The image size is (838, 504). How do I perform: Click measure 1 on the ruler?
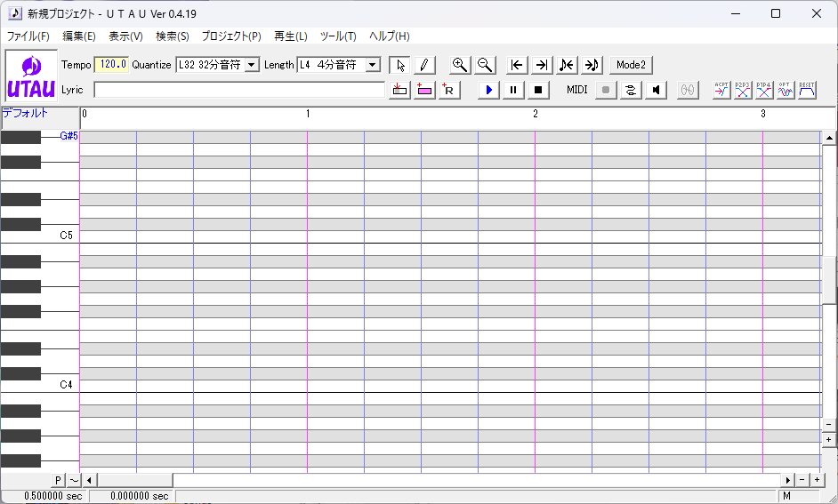(x=308, y=114)
